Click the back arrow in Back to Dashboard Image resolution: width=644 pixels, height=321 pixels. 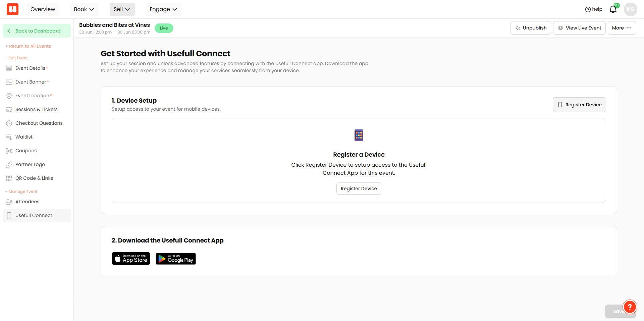click(x=9, y=31)
